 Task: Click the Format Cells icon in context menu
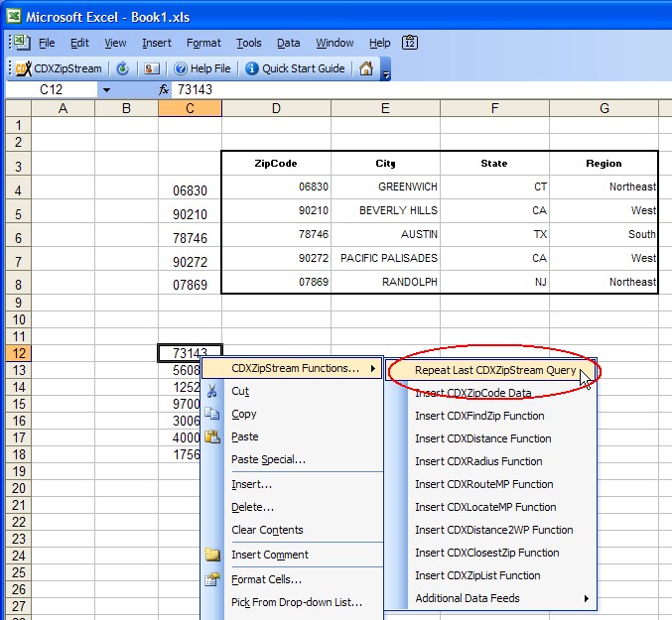click(212, 579)
